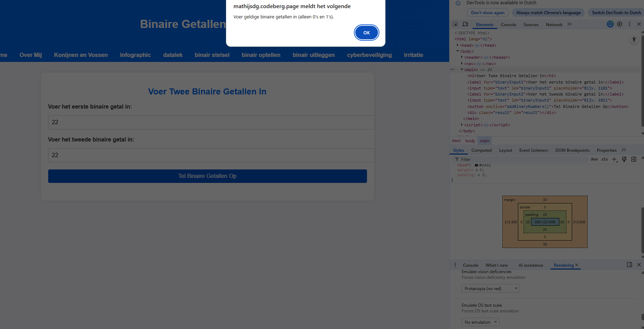Open the DevTools three-dot customize menu
Screen dimensions: 644x329
[x=629, y=24]
